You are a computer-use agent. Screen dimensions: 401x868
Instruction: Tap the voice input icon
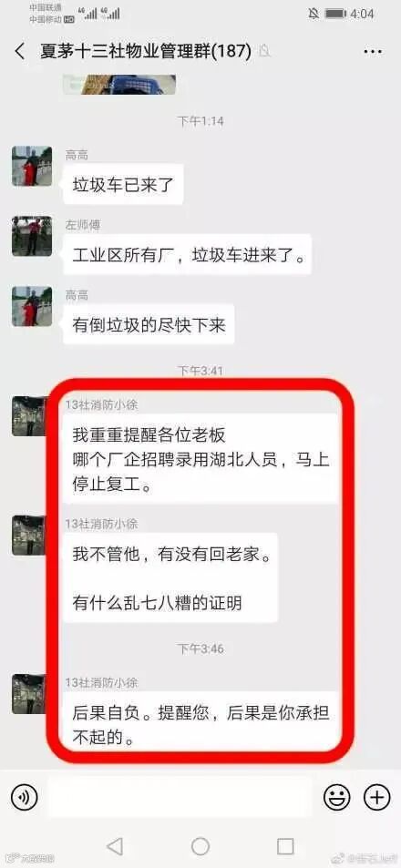pos(24,798)
